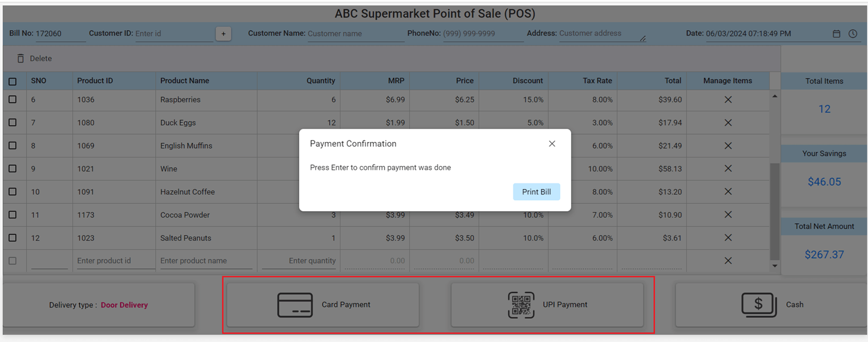
Task: Check the Duck Eggs row checkbox
Action: pyautogui.click(x=12, y=122)
